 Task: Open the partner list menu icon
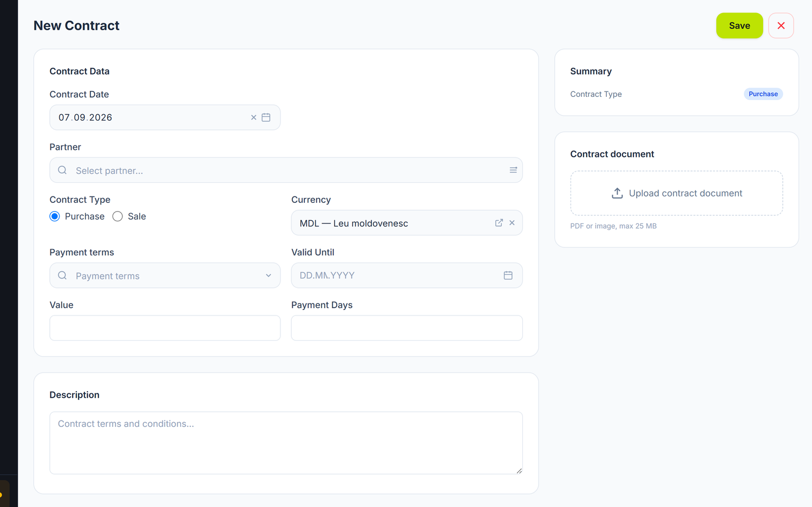tap(513, 170)
